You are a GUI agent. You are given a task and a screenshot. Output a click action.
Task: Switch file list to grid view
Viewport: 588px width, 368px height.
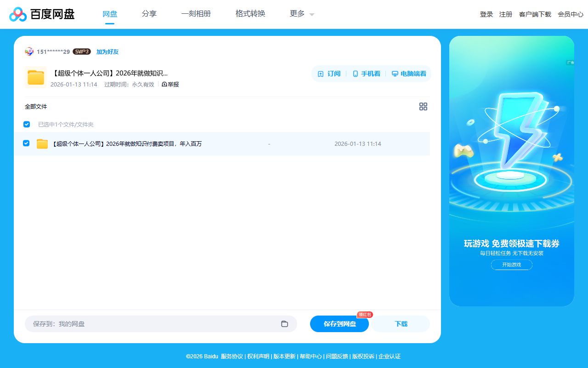423,106
